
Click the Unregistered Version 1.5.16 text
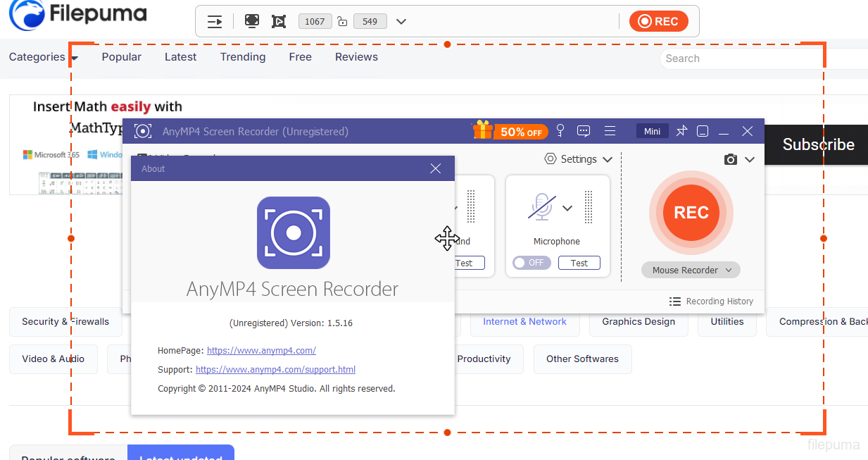pyautogui.click(x=291, y=323)
